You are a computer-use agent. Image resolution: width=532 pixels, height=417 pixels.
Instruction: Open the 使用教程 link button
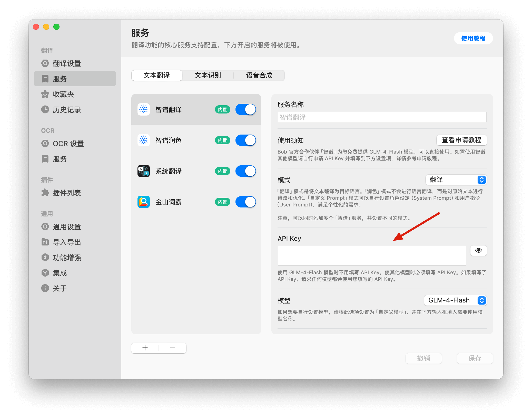[473, 39]
